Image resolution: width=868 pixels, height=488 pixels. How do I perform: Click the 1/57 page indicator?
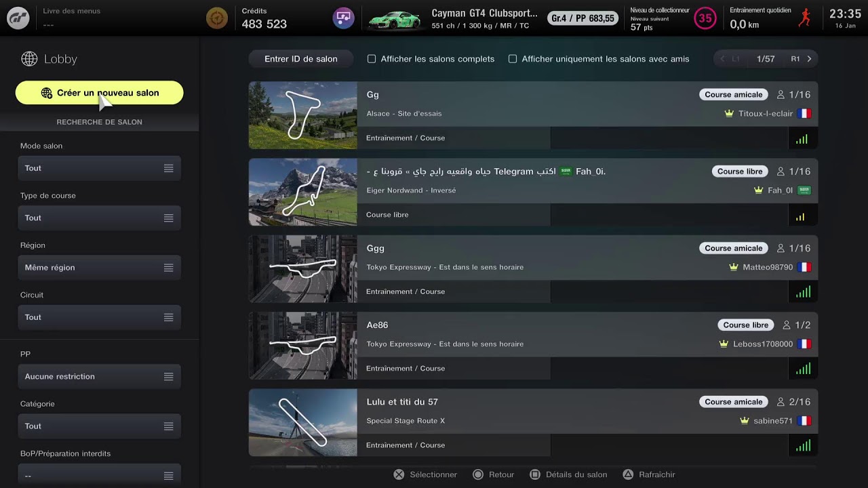pos(766,59)
